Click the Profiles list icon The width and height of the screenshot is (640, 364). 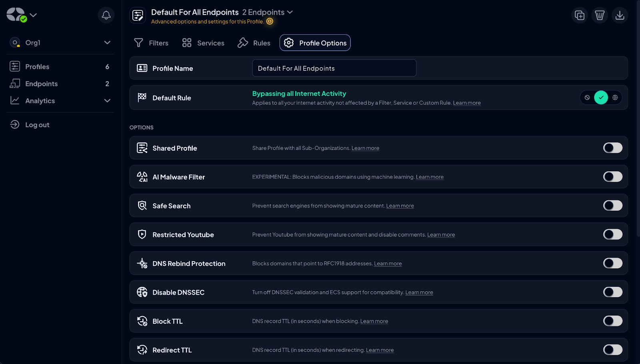[x=15, y=66]
